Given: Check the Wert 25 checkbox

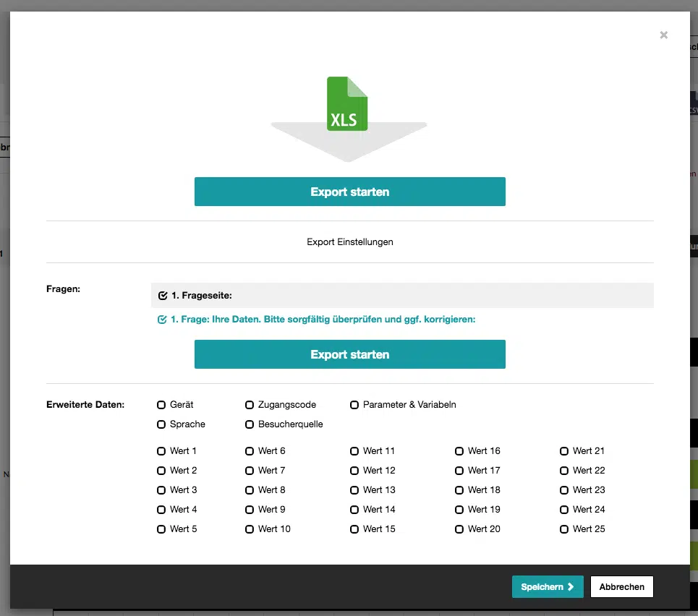Looking at the screenshot, I should click(x=564, y=529).
